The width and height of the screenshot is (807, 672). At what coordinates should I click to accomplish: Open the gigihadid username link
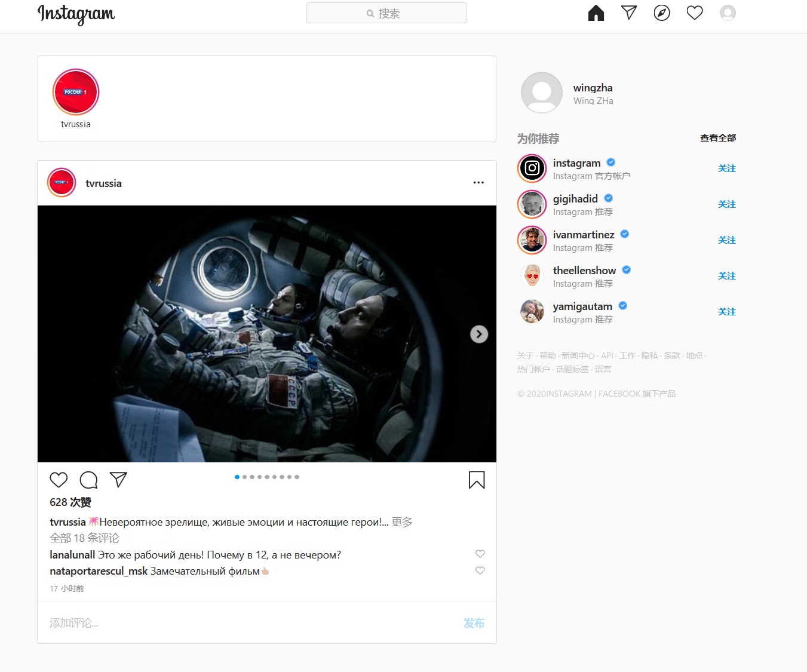[x=575, y=199]
